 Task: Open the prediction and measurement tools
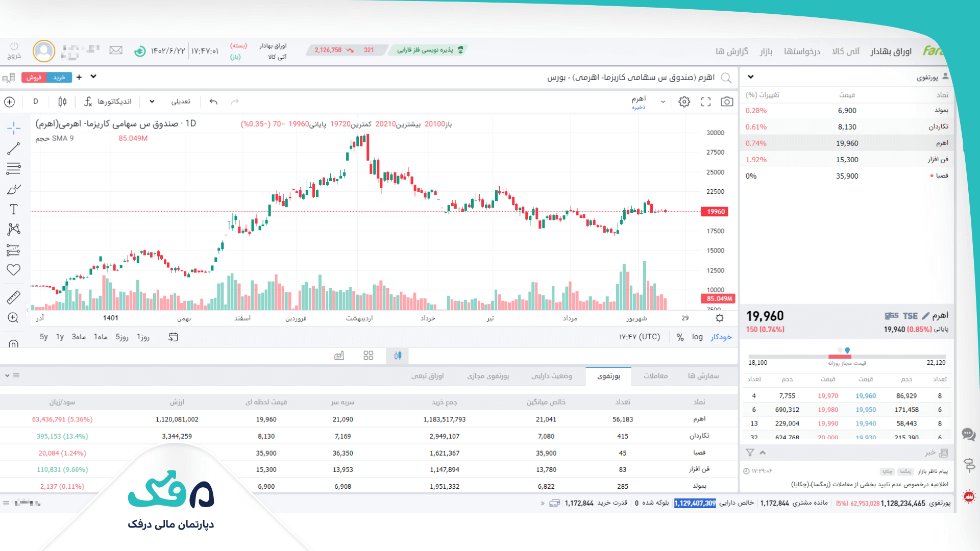click(x=14, y=250)
